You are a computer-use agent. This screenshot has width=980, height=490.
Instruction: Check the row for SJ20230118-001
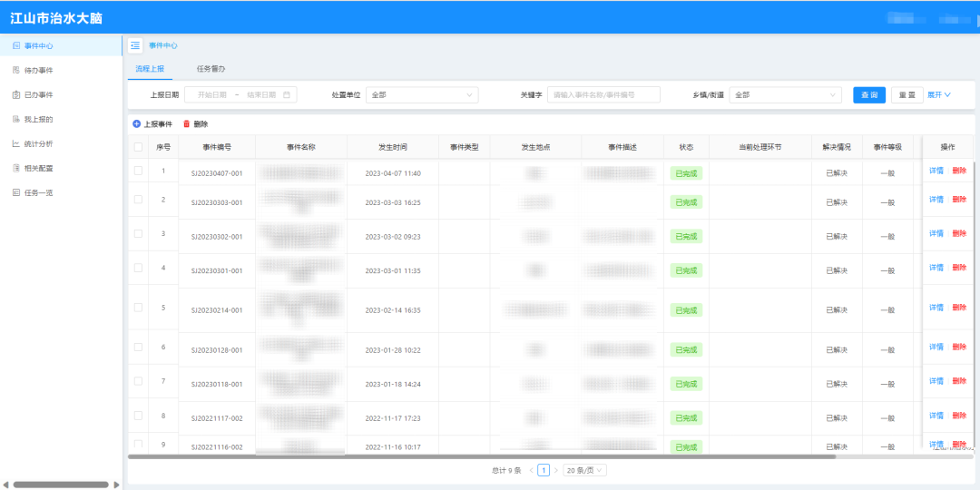[x=138, y=381]
